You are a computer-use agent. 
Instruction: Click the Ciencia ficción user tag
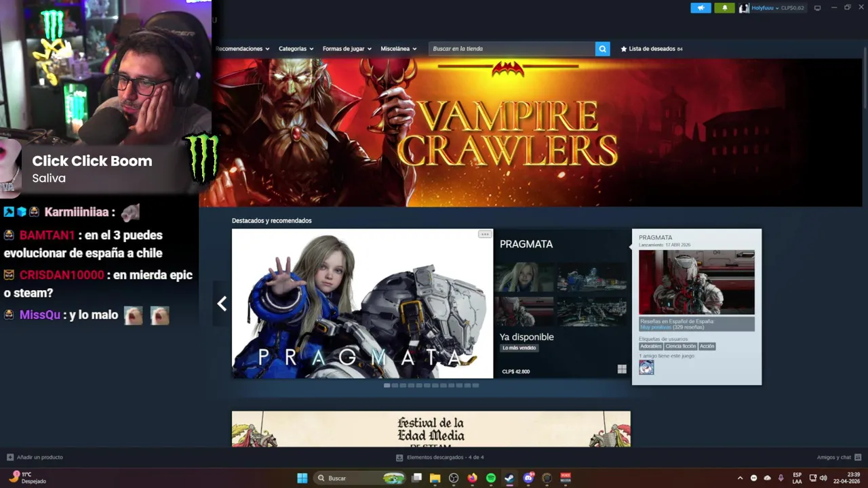pos(680,346)
